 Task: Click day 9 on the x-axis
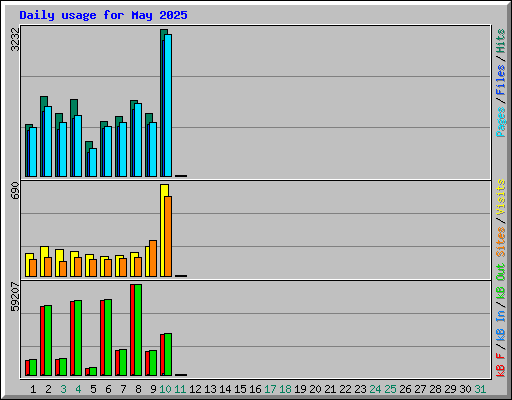tap(153, 389)
